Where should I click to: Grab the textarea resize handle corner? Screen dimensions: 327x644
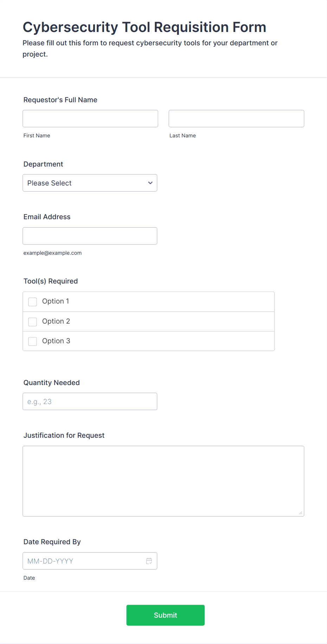pos(301,513)
